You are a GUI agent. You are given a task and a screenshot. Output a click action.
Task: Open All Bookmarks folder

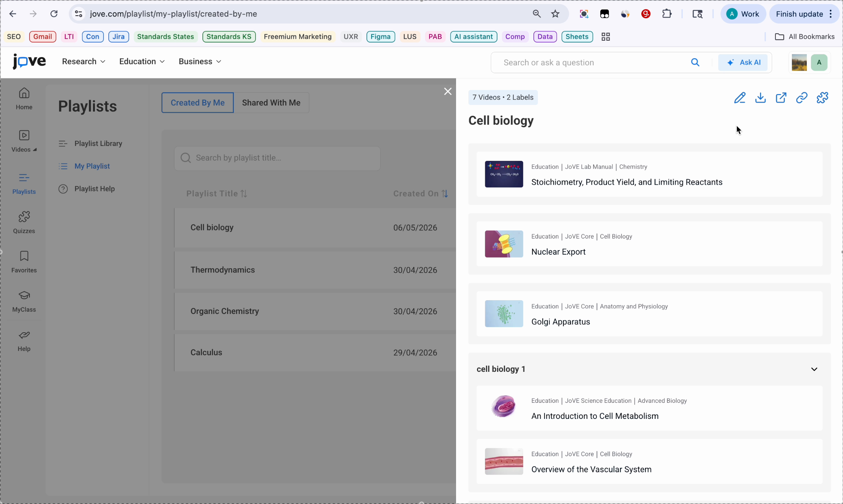coord(805,37)
